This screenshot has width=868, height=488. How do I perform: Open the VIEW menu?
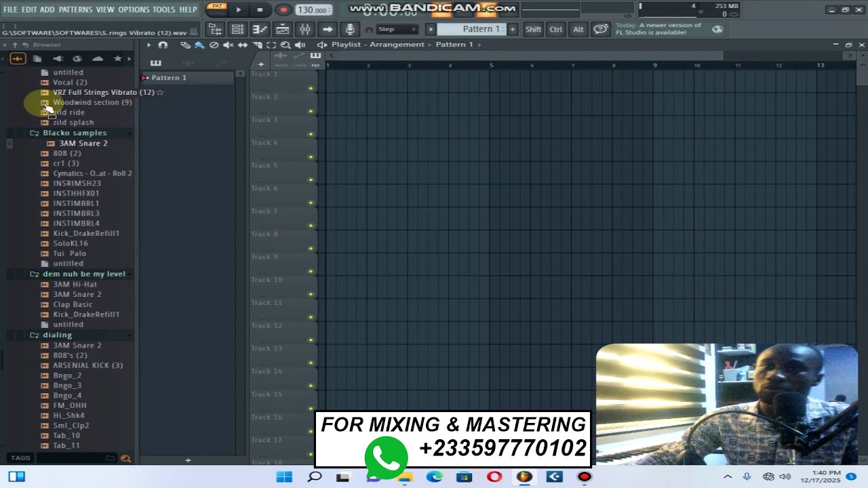tap(105, 9)
